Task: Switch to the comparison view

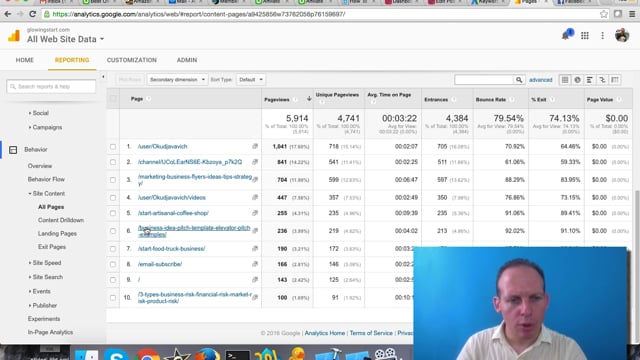Action: coord(602,80)
